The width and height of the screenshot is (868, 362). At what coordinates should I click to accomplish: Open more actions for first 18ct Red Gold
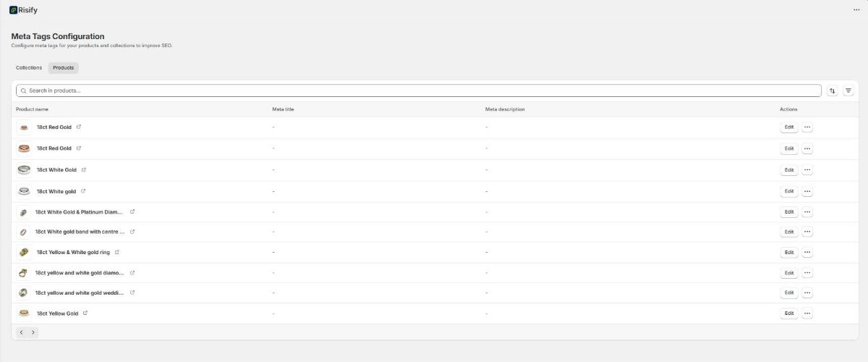(x=807, y=127)
